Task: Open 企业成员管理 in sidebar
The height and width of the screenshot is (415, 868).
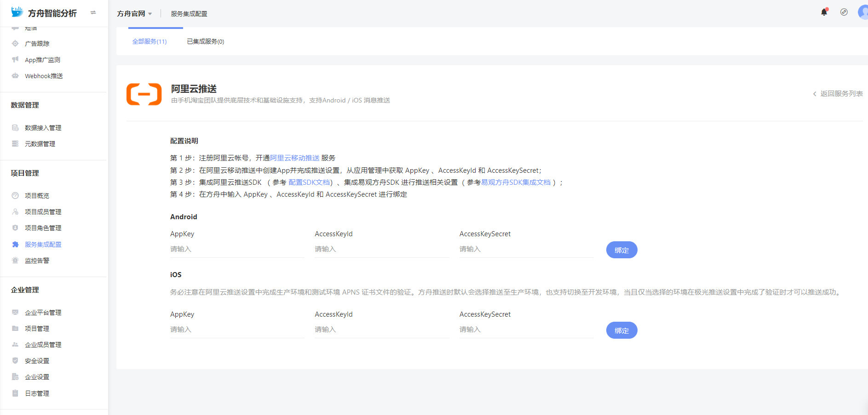Action: click(43, 345)
